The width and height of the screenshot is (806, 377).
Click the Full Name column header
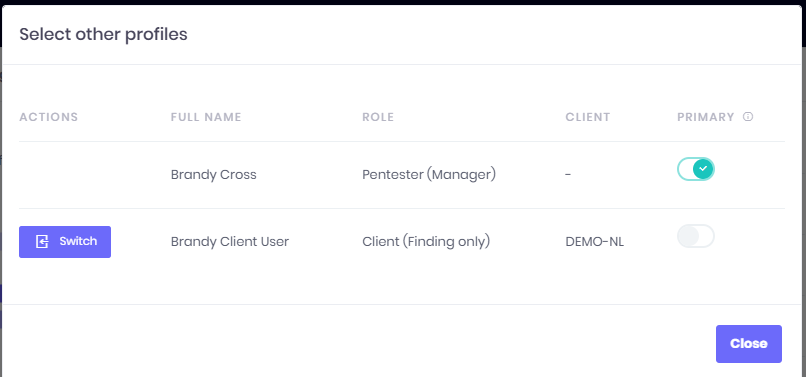pos(206,117)
